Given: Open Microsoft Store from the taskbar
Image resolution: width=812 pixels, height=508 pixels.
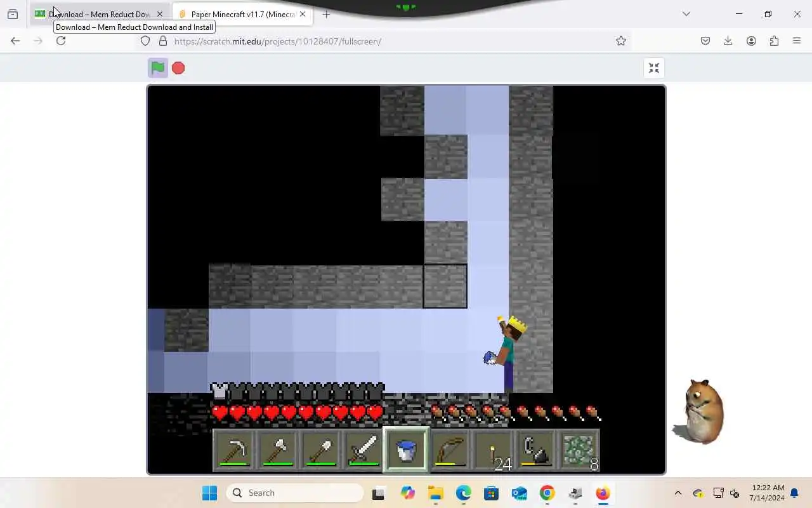Looking at the screenshot, I should tap(491, 493).
